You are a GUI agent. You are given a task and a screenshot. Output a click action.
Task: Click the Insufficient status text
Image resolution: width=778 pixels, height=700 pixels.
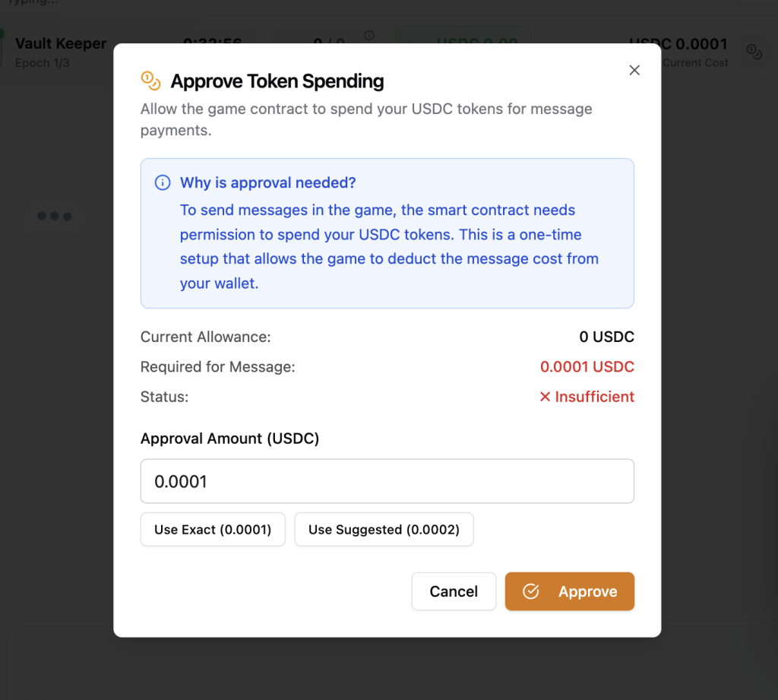594,397
